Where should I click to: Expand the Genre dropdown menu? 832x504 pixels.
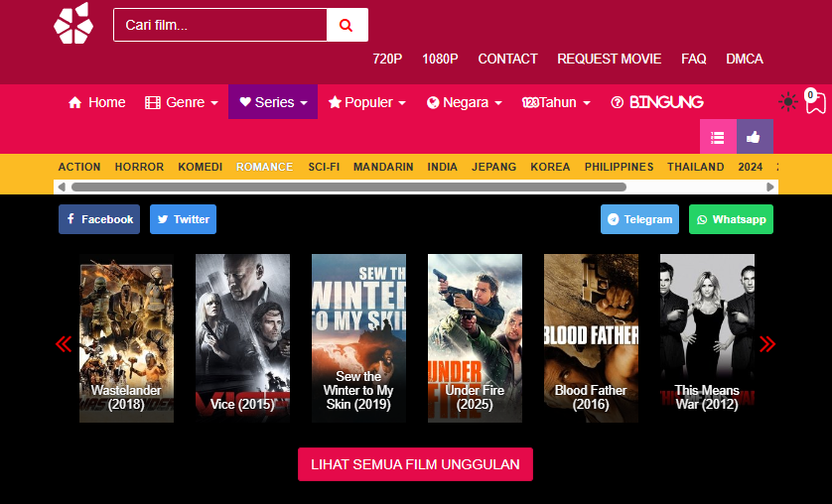pyautogui.click(x=182, y=102)
